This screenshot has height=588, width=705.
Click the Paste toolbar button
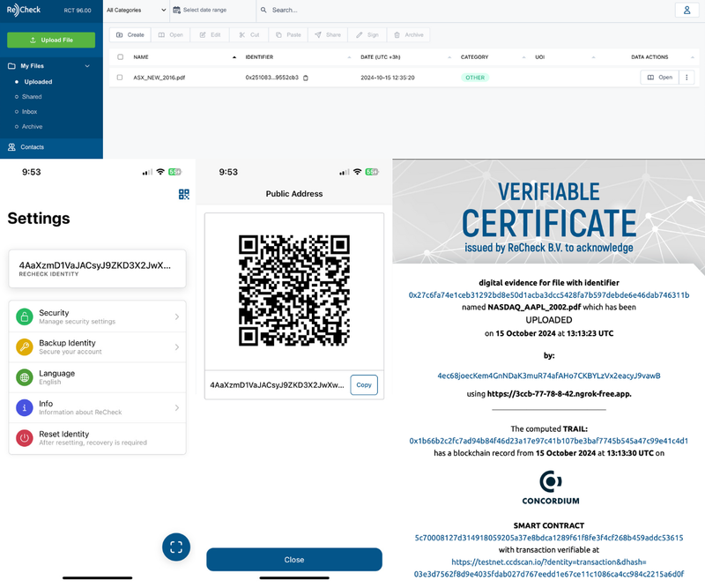288,34
